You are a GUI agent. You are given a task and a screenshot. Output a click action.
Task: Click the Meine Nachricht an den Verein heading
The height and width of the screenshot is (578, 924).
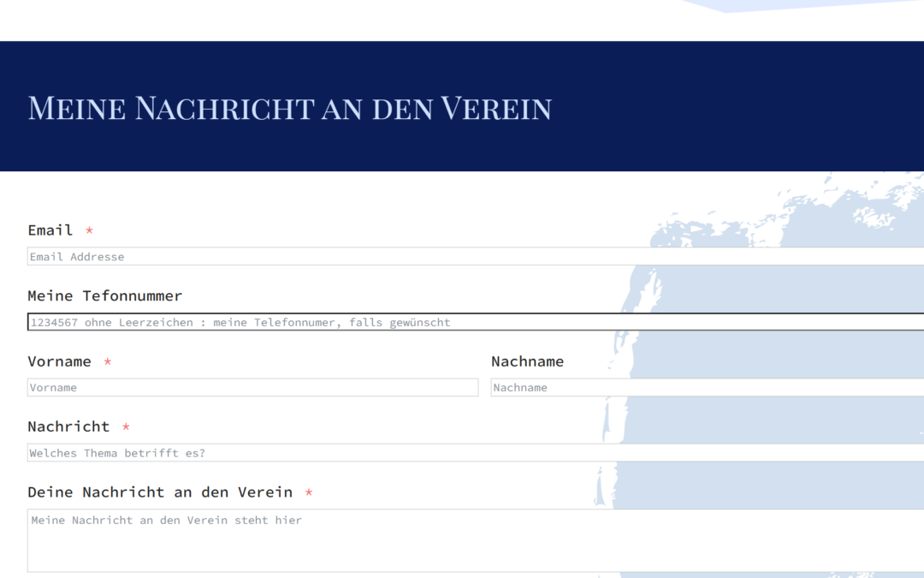[x=289, y=107]
